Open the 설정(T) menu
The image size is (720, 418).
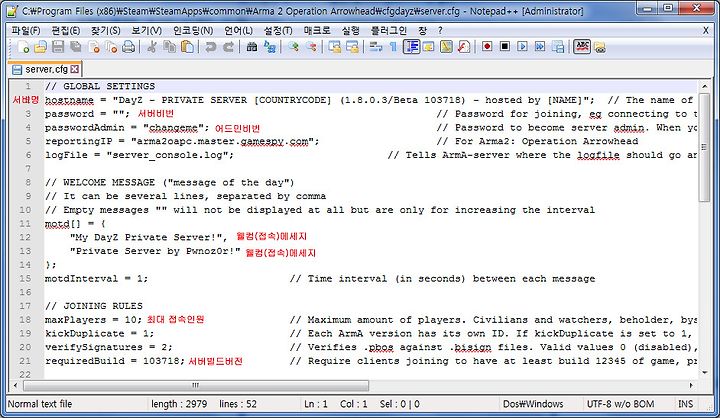tap(278, 31)
